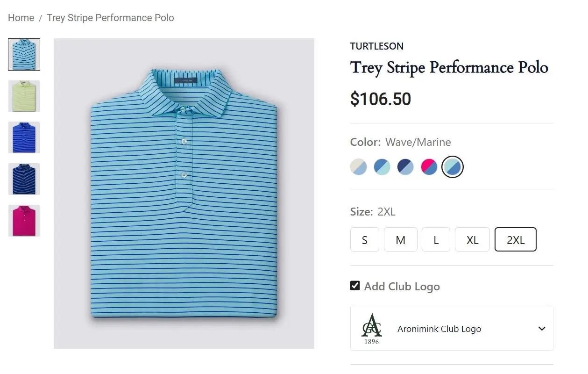588x374 pixels.
Task: Choose size M
Action: click(400, 240)
